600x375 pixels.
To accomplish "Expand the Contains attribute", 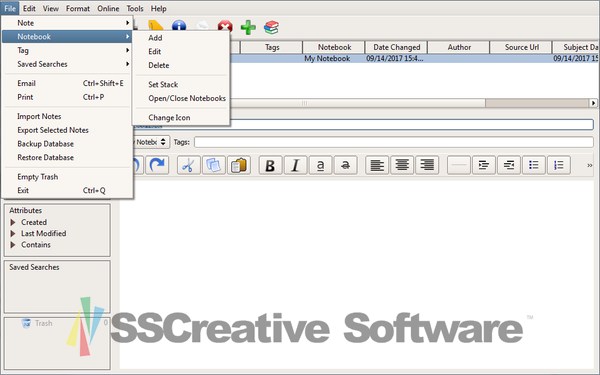I will click(x=13, y=245).
